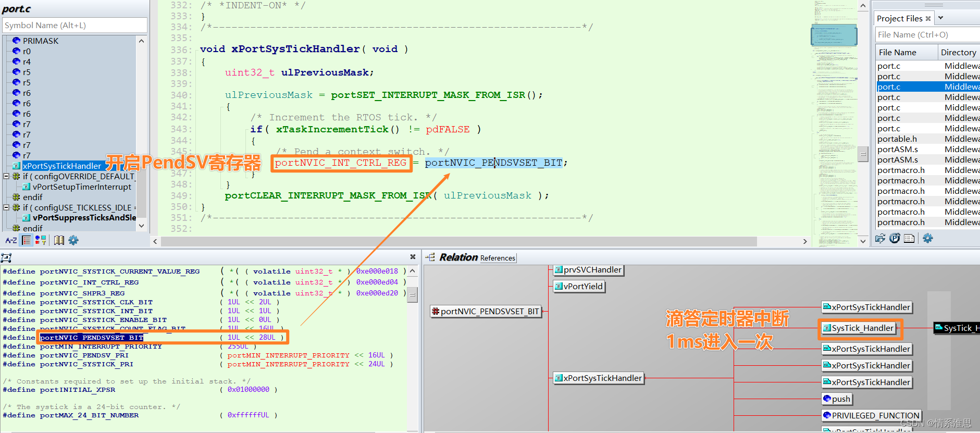Click xTaskIncrementTick call in the code
This screenshot has height=433, width=980.
[x=332, y=129]
